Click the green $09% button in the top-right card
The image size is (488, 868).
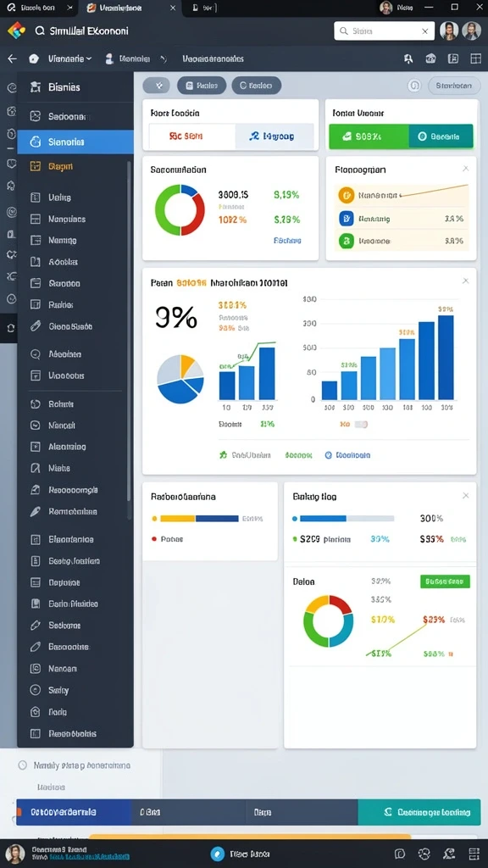(369, 136)
